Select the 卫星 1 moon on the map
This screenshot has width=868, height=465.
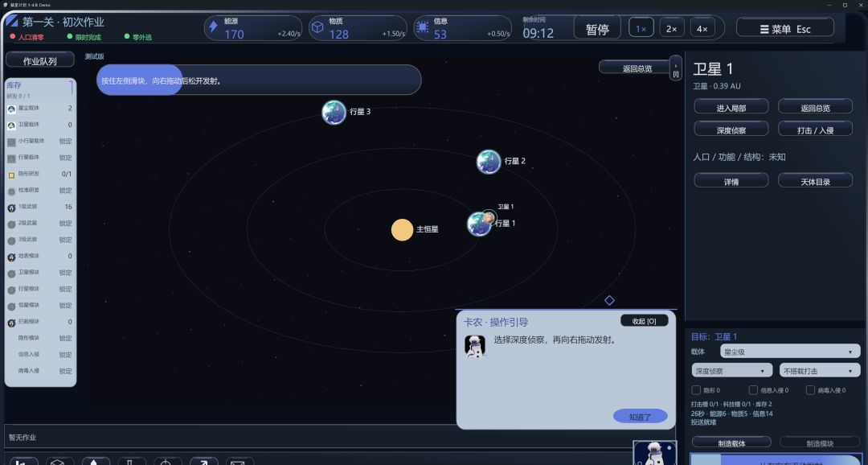489,218
